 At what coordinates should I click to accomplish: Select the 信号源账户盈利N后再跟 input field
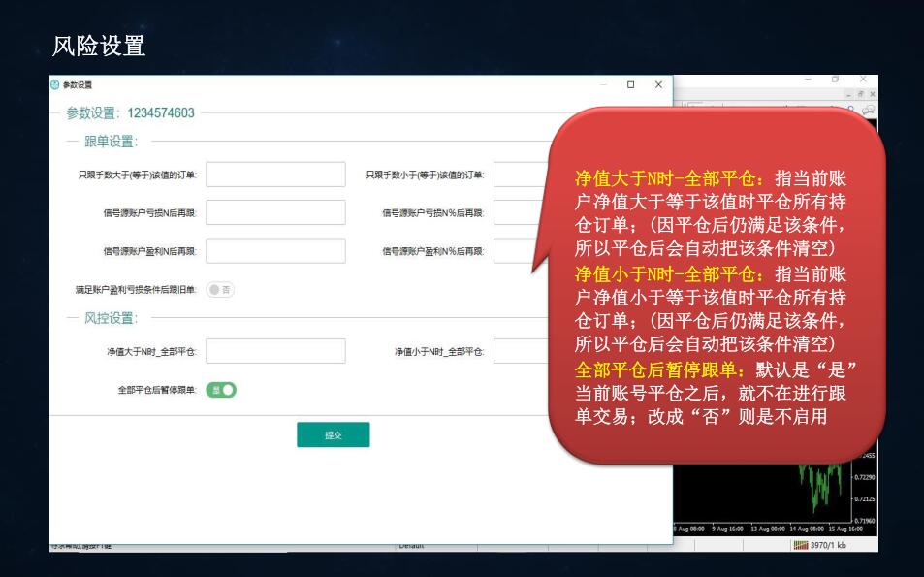275,250
